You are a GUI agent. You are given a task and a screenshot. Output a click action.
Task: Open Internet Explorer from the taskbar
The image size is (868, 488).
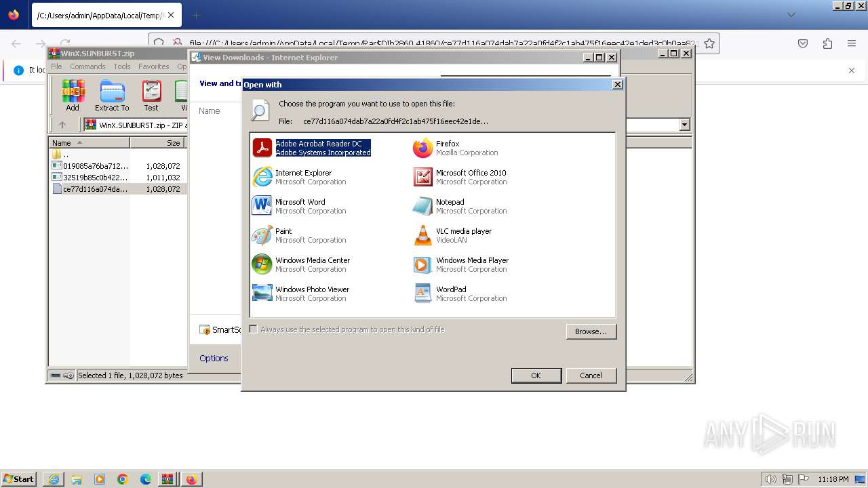[54, 479]
